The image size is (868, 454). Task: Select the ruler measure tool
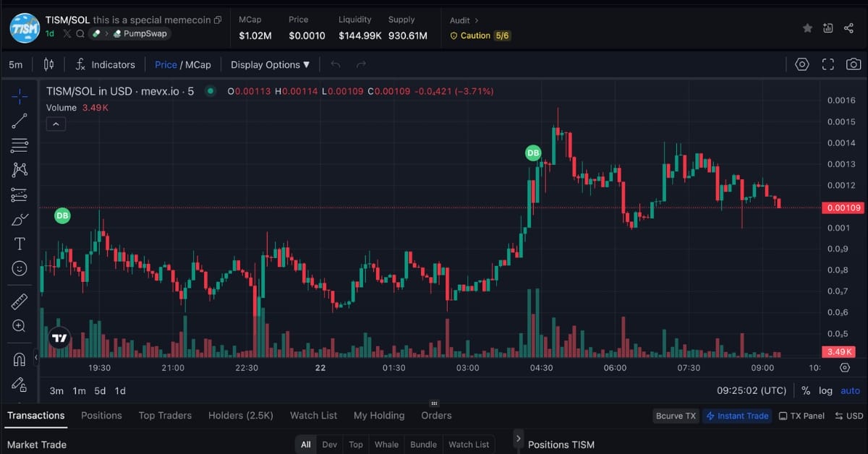click(20, 301)
